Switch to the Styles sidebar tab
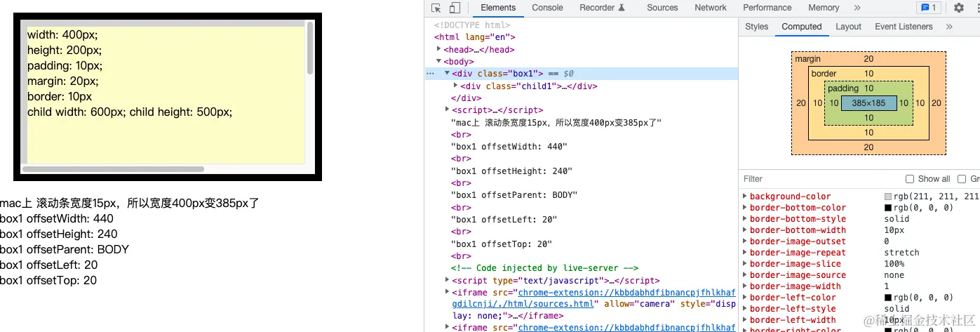Image resolution: width=980 pixels, height=332 pixels. (x=756, y=27)
